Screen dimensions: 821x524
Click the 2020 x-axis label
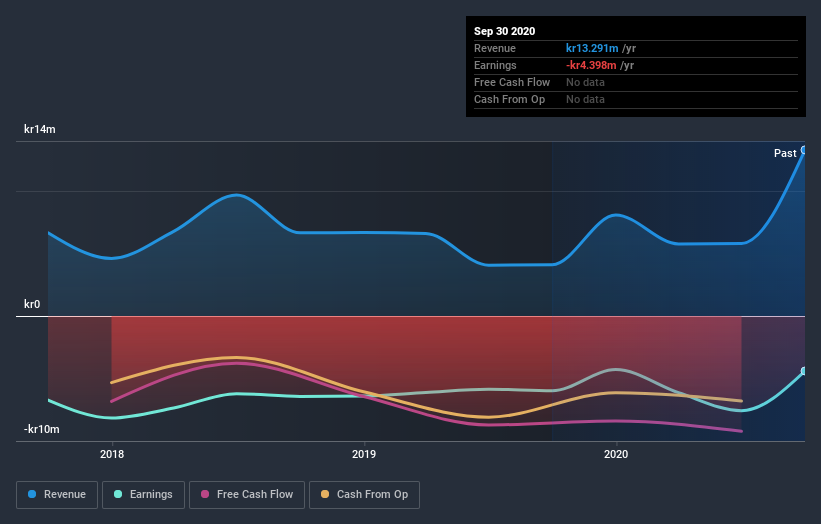(616, 454)
